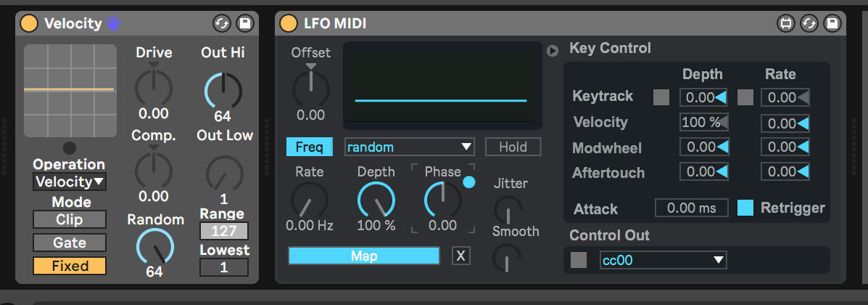Toggle the Velocity device activator
868x305 pixels.
28,23
